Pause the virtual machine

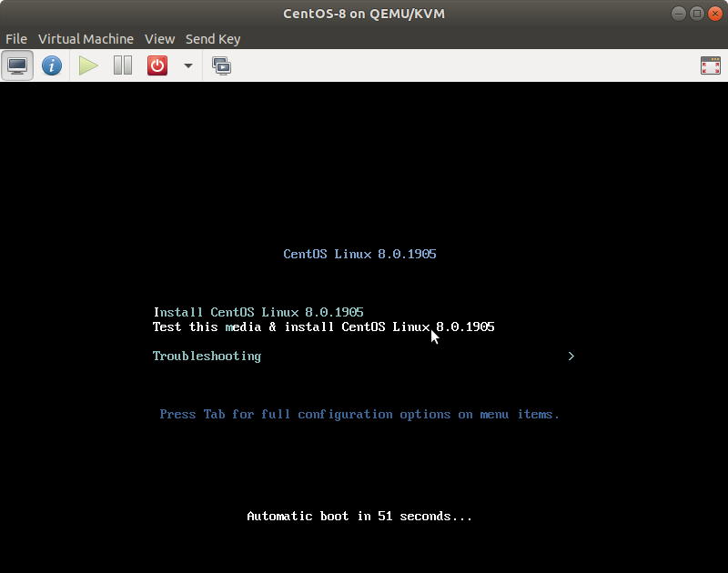click(123, 65)
